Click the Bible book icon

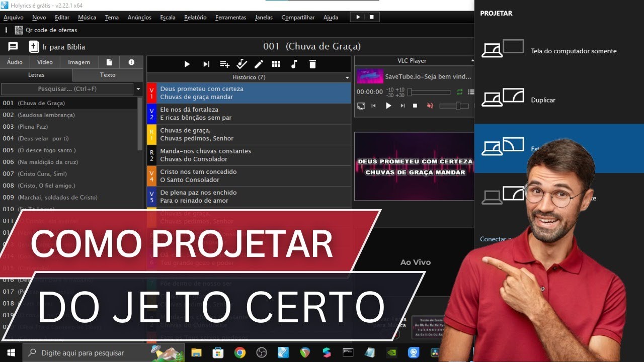(x=34, y=47)
